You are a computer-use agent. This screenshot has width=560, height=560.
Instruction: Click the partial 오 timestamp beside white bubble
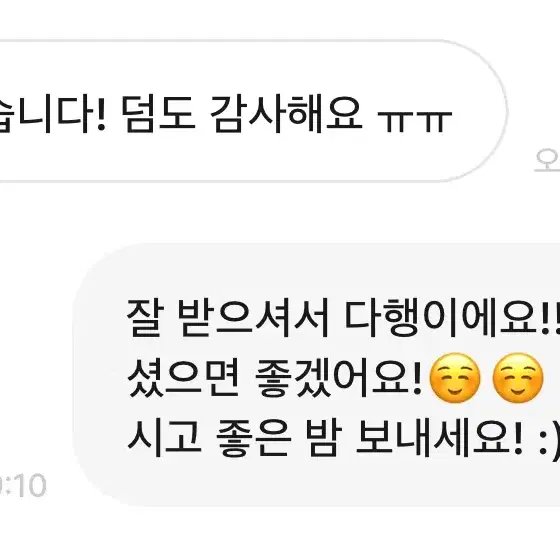(x=548, y=160)
